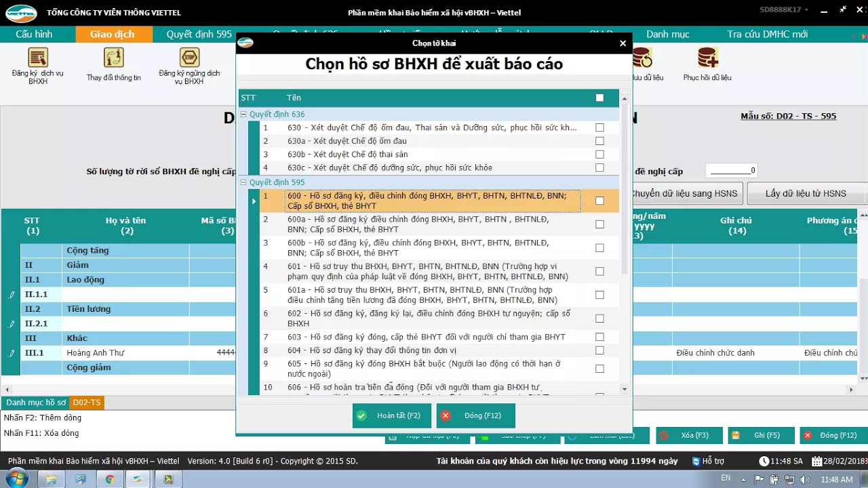Collapse the Quyết định 595 group
Viewport: 868px width, 488px height.
pyautogui.click(x=243, y=182)
